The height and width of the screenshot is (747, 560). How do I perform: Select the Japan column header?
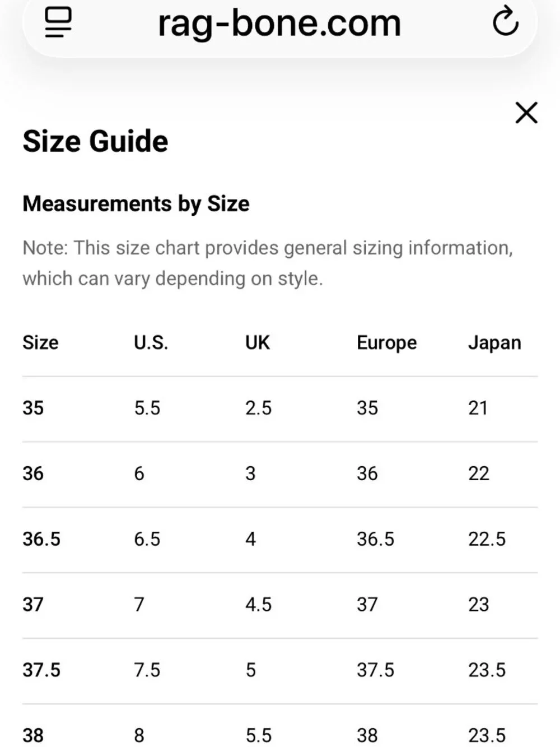[x=494, y=343]
